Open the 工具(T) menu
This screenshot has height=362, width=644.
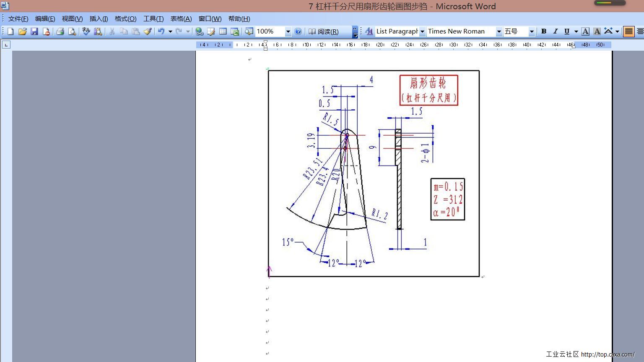tap(153, 19)
